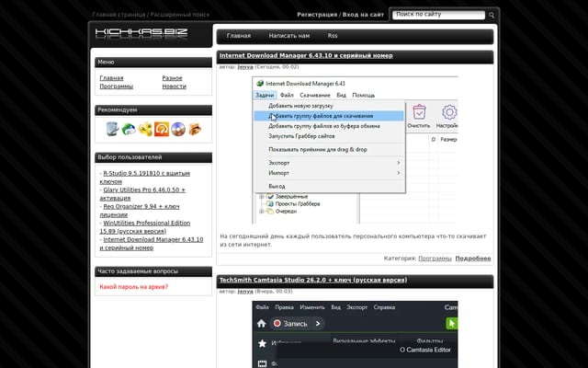Click the red Запись record button
Image resolution: width=588 pixels, height=368 pixels.
[277, 323]
